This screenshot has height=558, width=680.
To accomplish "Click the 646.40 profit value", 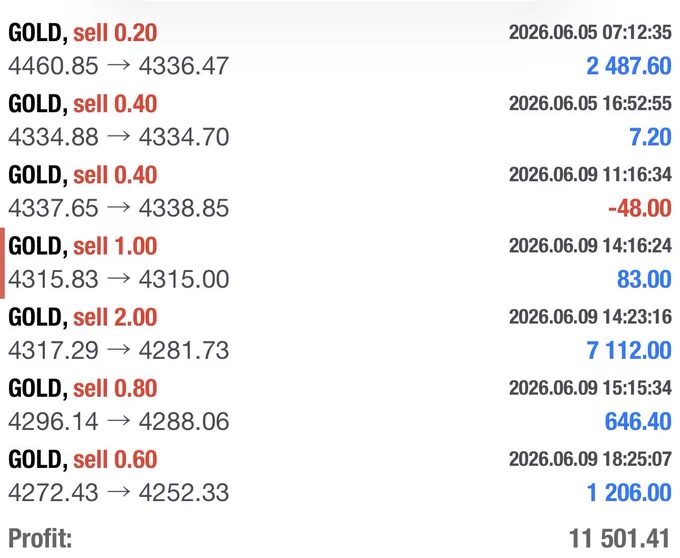I will (x=638, y=421).
